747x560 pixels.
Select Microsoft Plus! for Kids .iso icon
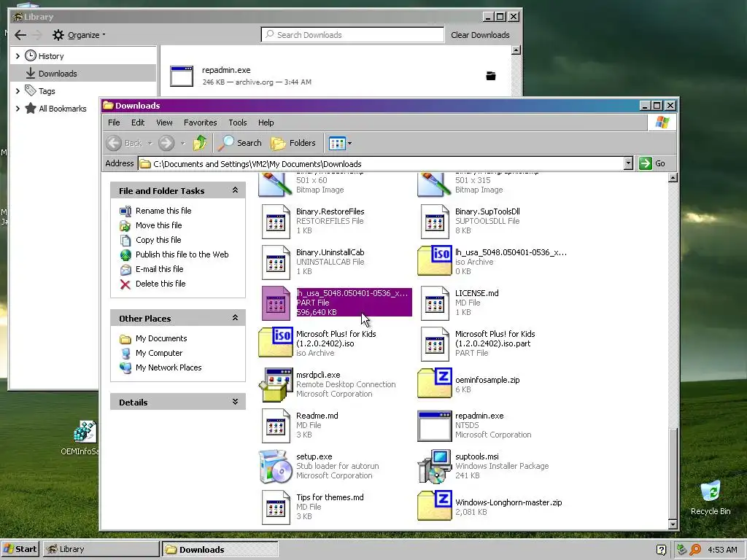click(275, 343)
